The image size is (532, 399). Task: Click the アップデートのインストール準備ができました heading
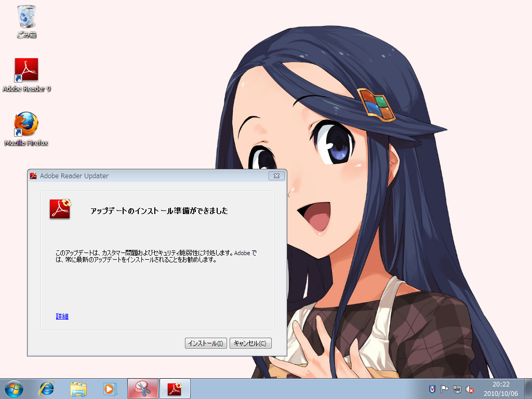(x=159, y=211)
